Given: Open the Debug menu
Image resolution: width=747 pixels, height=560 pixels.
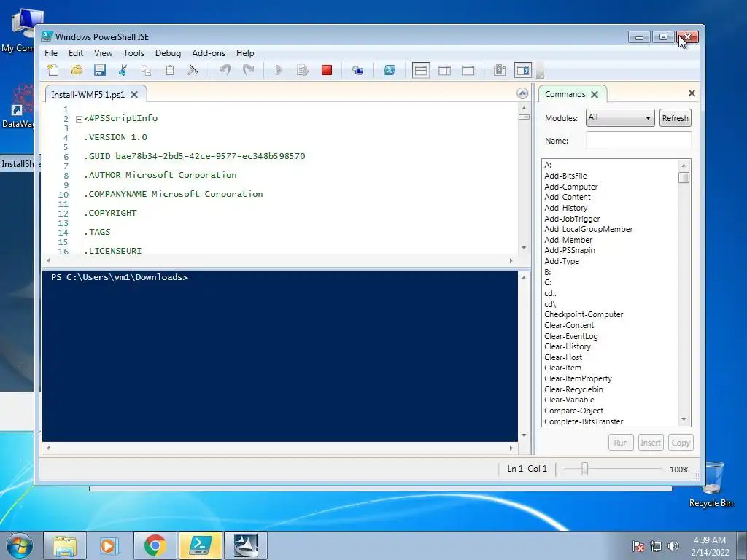Looking at the screenshot, I should (x=169, y=53).
